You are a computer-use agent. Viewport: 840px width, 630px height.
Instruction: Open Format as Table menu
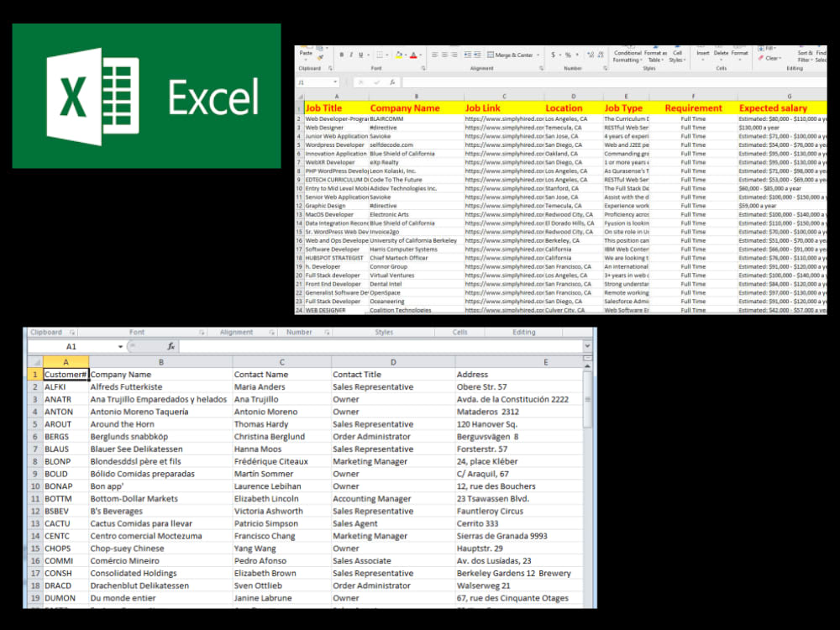(656, 55)
